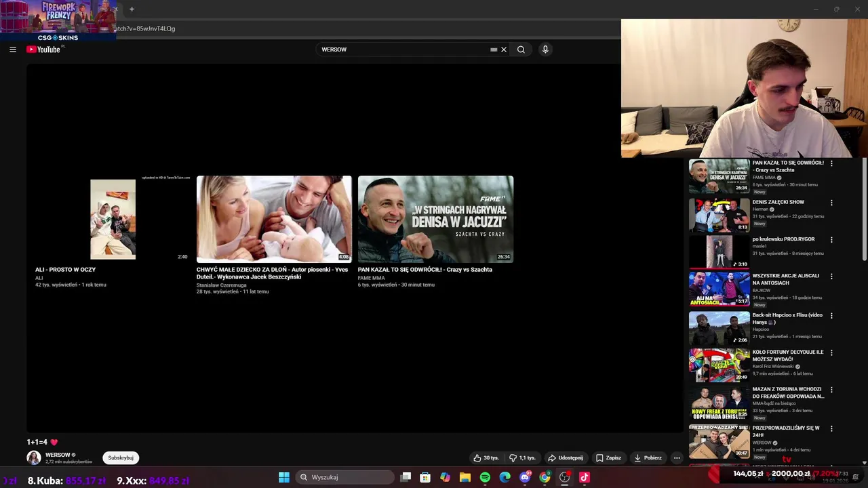Open options for Back-sit Hapcioo x Flisu

[x=831, y=316]
